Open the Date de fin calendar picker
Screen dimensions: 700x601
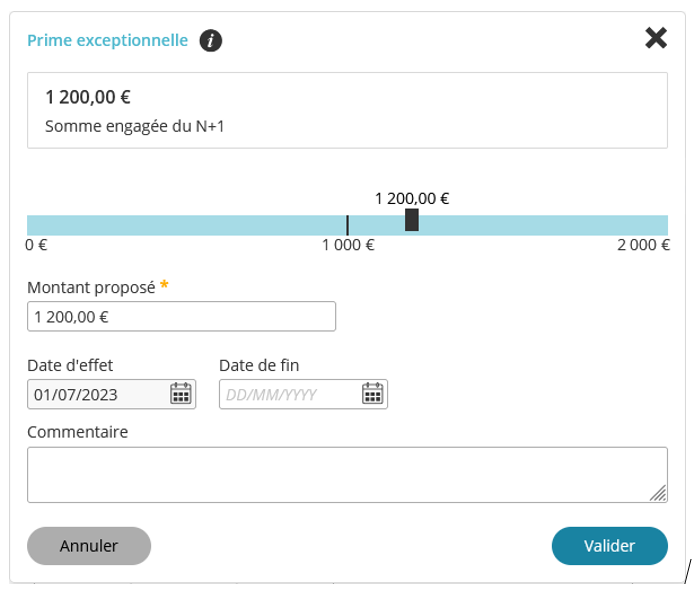[x=372, y=394]
